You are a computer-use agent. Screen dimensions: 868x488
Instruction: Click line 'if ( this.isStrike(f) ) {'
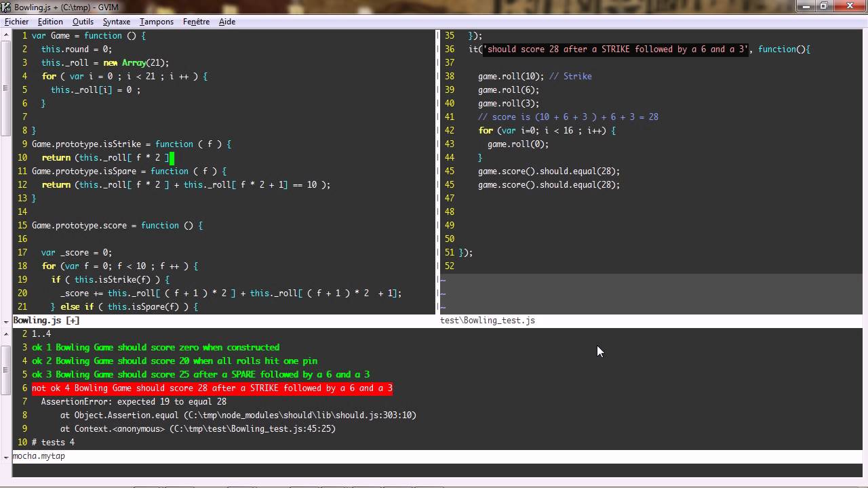[110, 280]
